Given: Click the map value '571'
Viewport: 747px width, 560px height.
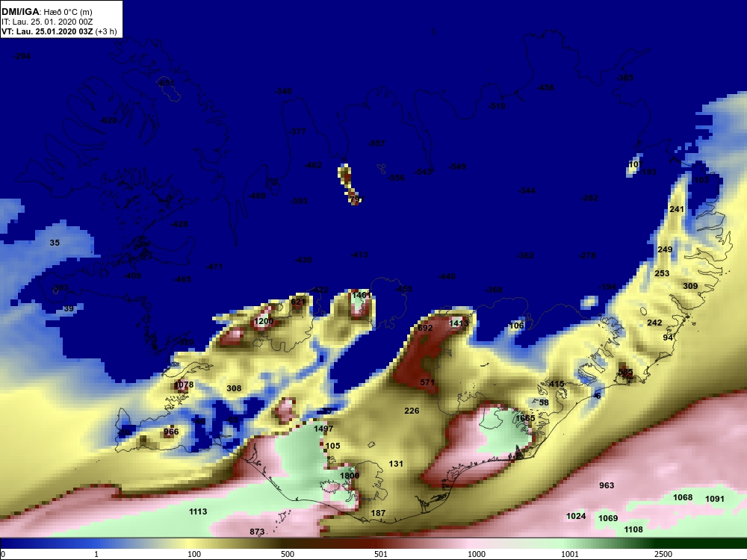Looking at the screenshot, I should 427,382.
